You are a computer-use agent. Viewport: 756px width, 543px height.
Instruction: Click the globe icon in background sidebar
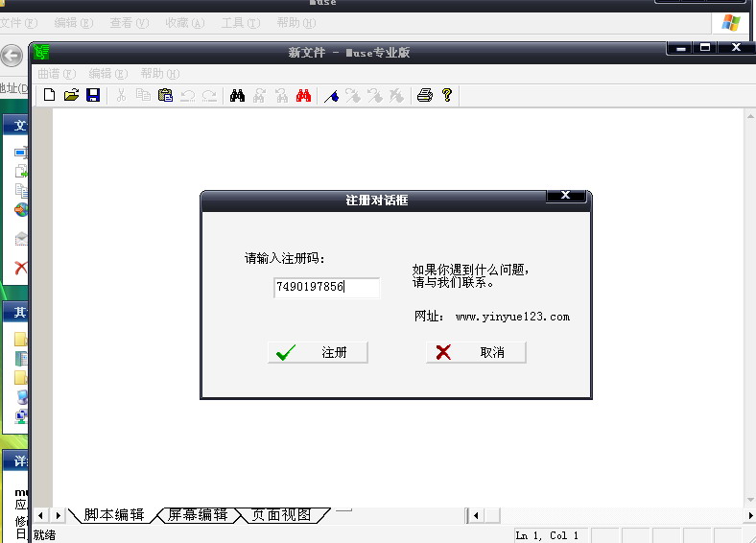coord(21,210)
